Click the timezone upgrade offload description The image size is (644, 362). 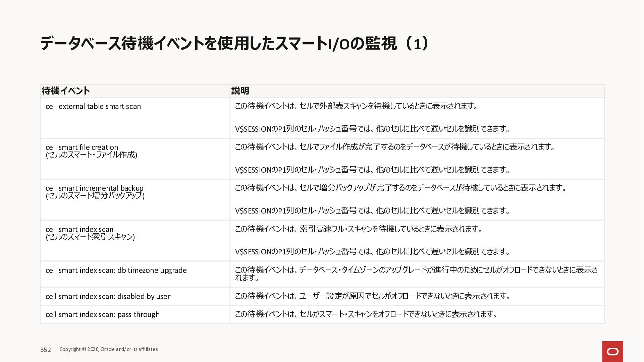pyautogui.click(x=416, y=270)
